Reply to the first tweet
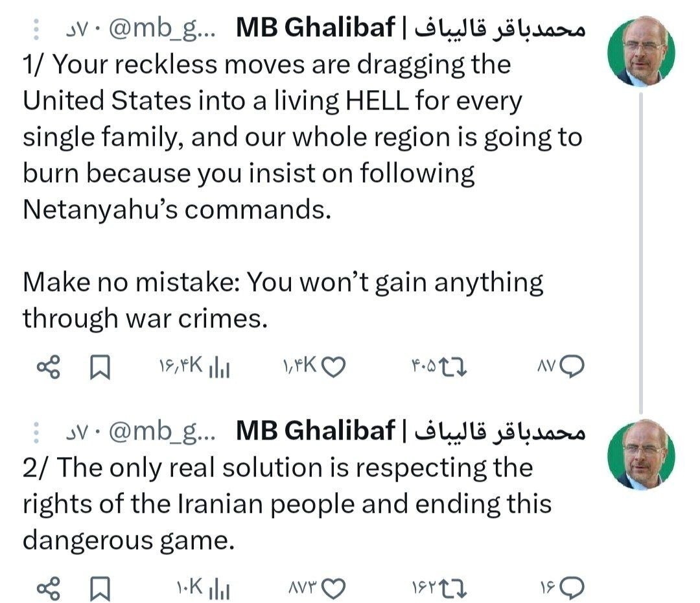This screenshot has height=603, width=700. pos(572,368)
